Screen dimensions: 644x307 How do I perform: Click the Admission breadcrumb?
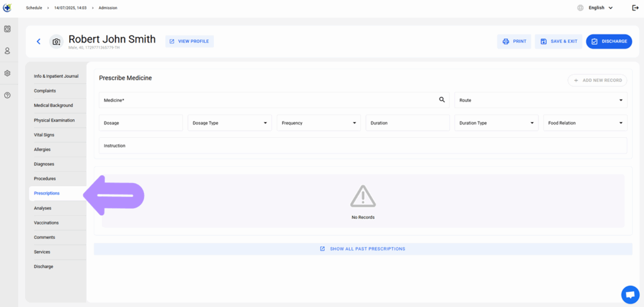[108, 8]
